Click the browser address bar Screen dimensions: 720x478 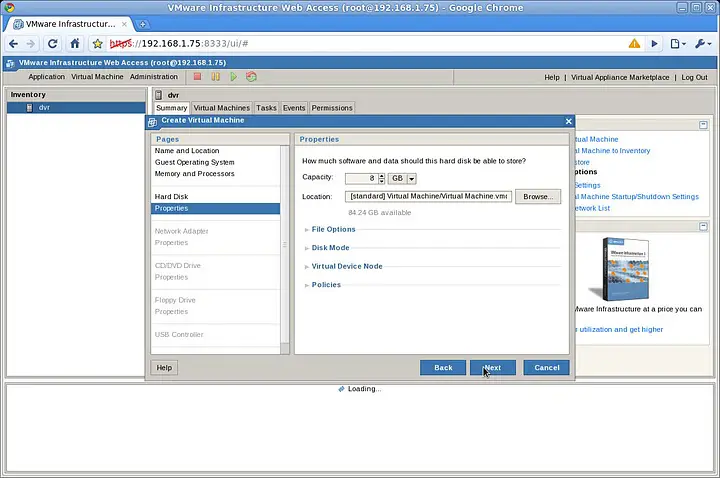365,44
